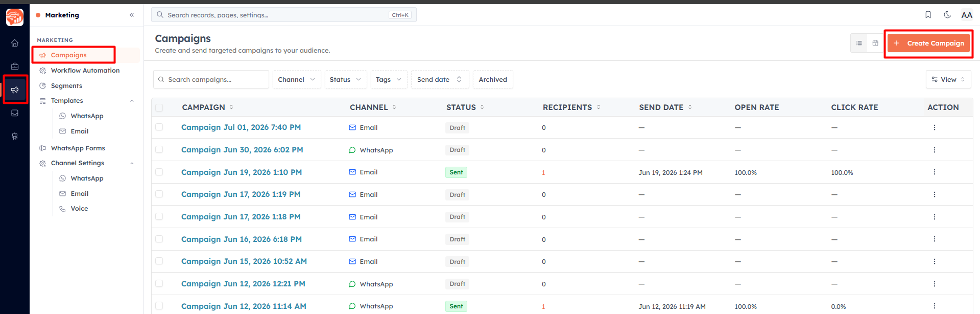Screen dimensions: 980x314
Task: Open the home icon in left rail
Action: 15,43
